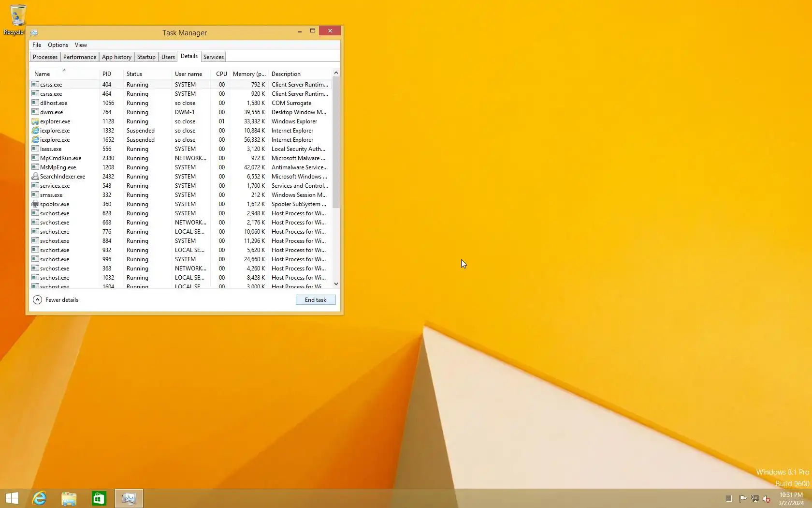
Task: Open the File menu
Action: pos(37,45)
